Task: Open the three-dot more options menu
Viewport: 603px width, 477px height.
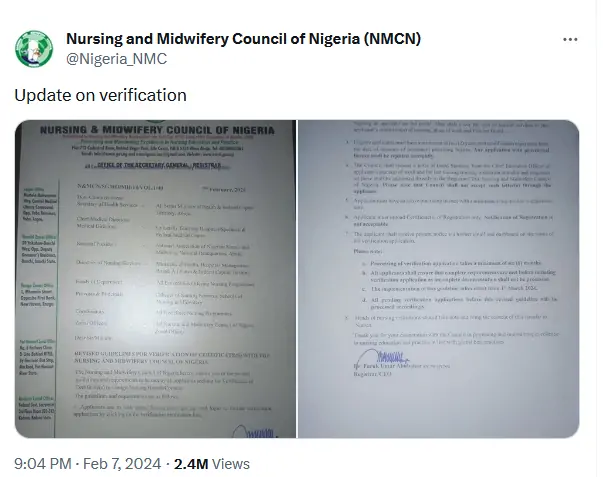Action: pos(570,40)
